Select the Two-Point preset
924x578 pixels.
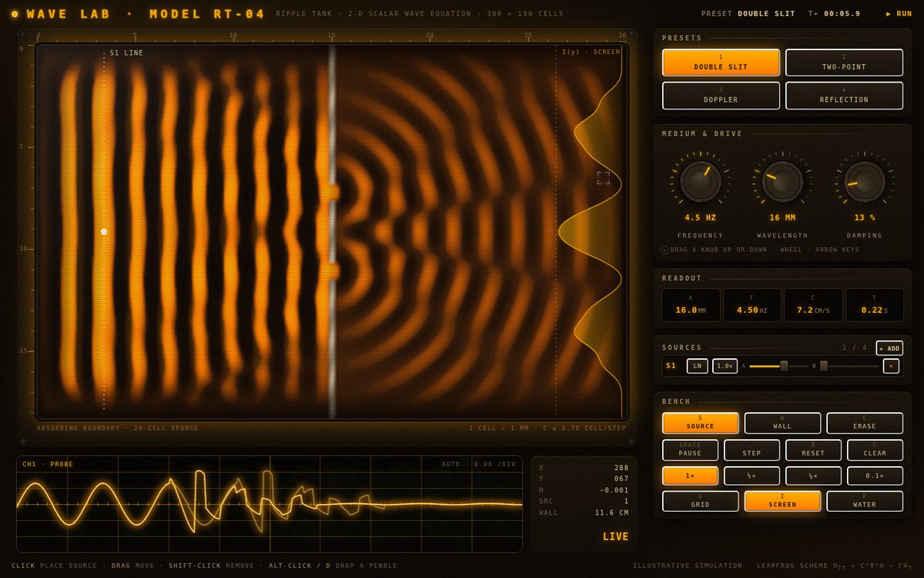coord(844,62)
